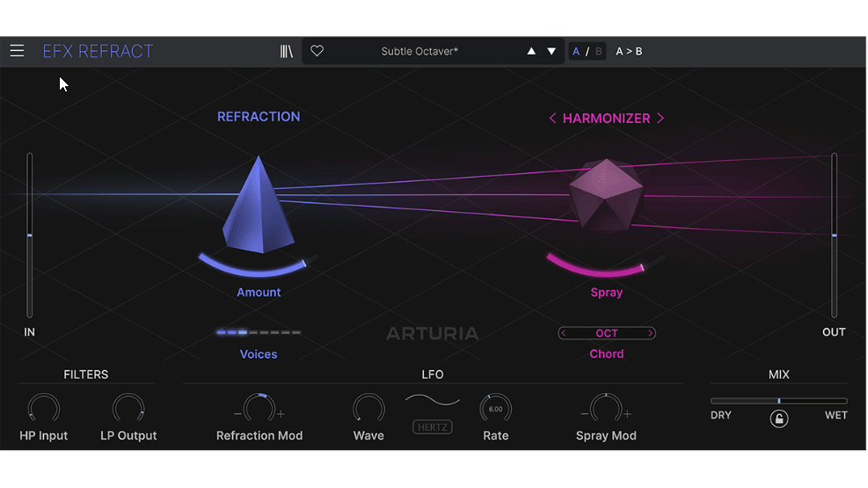The height and width of the screenshot is (488, 868).
Task: Click the FILTERS section heading
Action: pos(86,375)
